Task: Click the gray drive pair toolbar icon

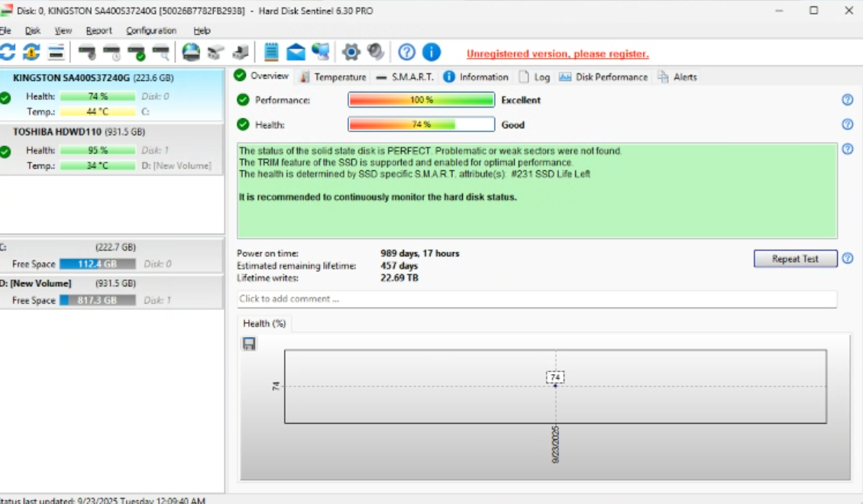Action: coord(215,52)
